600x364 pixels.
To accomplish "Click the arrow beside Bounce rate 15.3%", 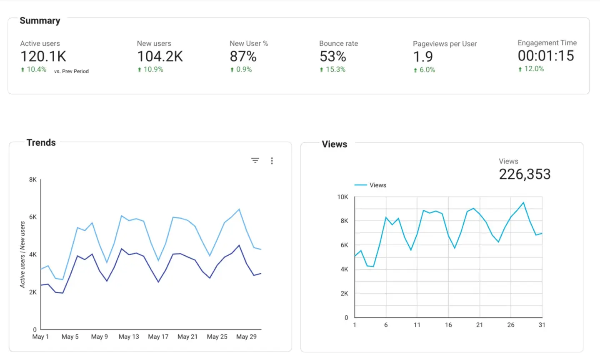I will [321, 70].
